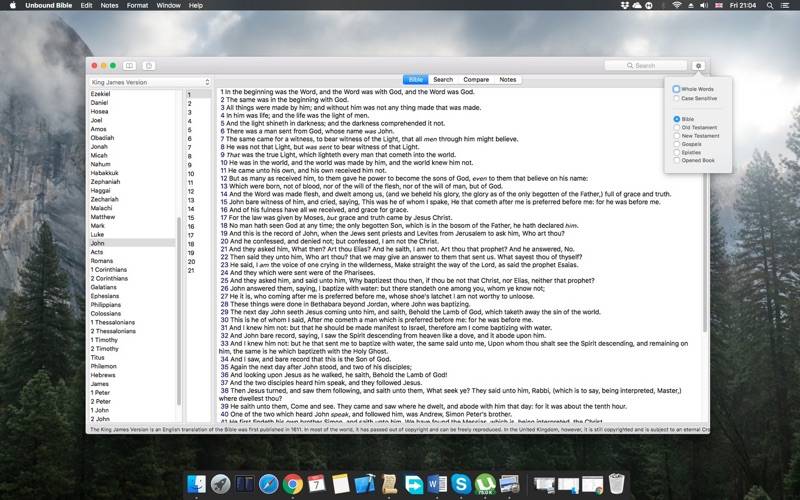Viewport: 800px width, 500px height.
Task: Select the book Philemon in the list
Action: (x=104, y=366)
